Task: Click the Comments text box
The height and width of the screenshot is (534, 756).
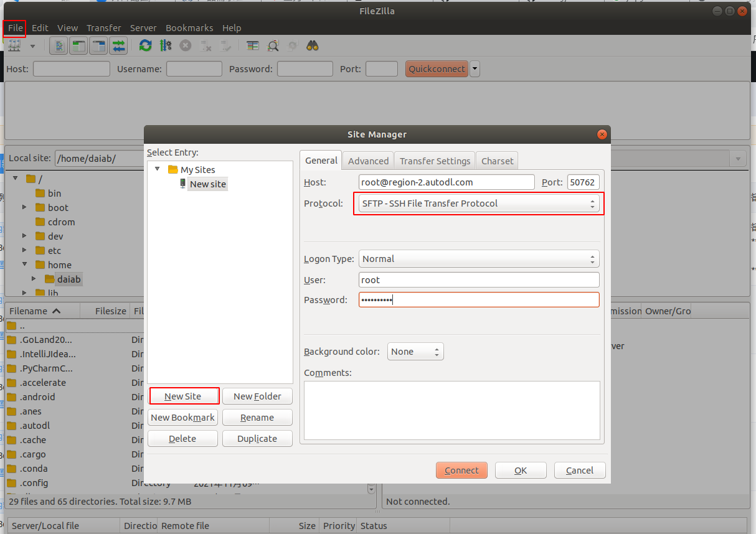Action: pyautogui.click(x=451, y=411)
